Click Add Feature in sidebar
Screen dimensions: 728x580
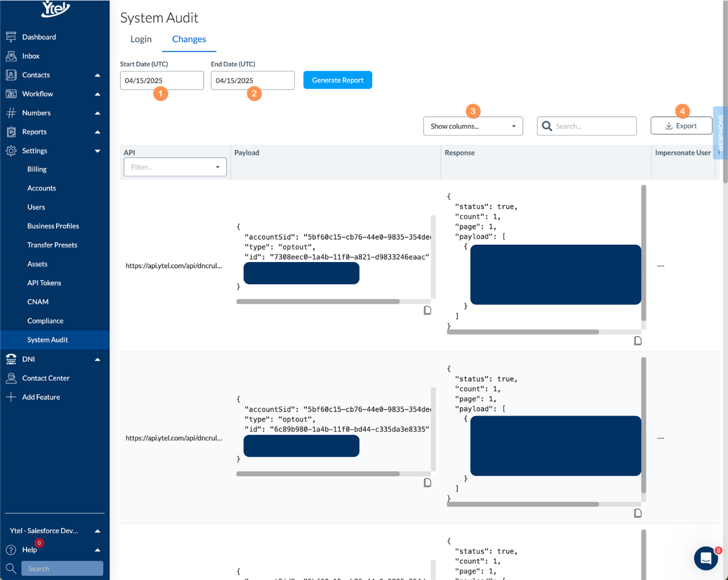point(41,397)
